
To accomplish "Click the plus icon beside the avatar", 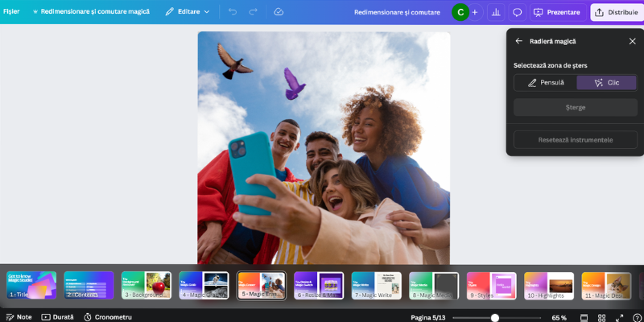I will [475, 12].
